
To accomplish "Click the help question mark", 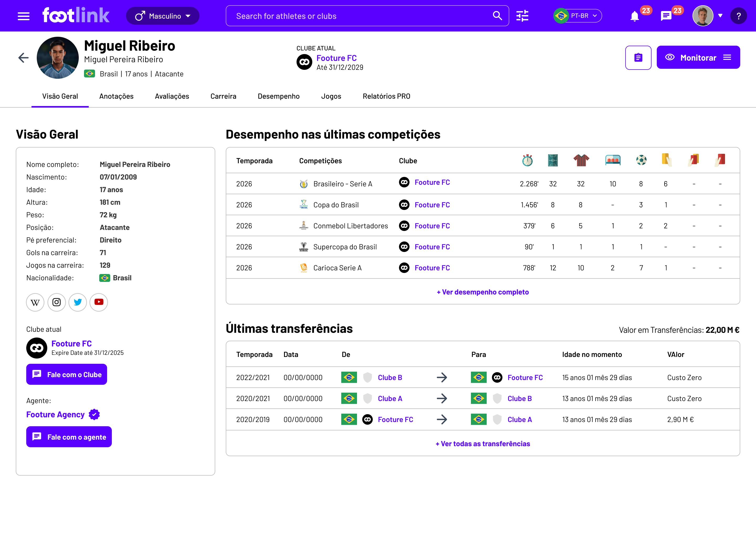I will pos(738,15).
